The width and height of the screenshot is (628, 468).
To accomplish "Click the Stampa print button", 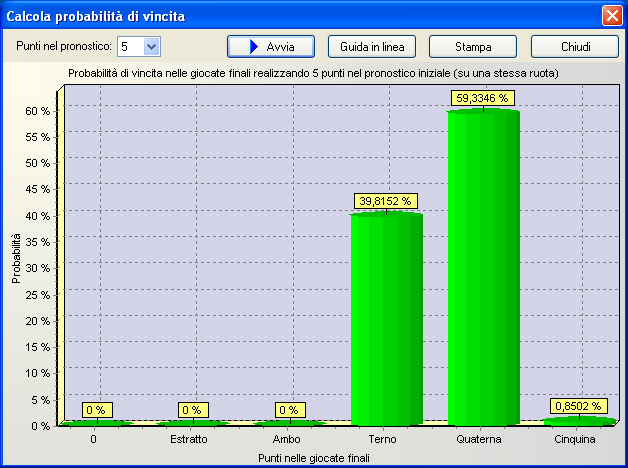I will [472, 47].
